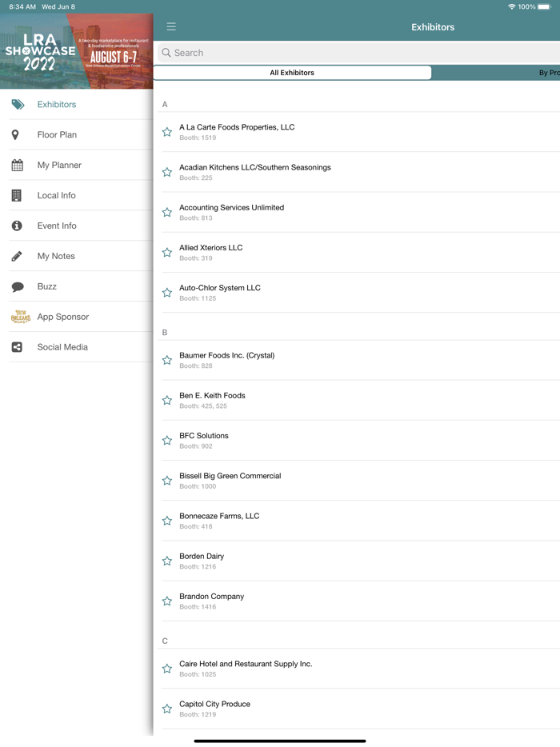
Task: Open Bissell Big Green Commercial entry
Action: click(230, 480)
